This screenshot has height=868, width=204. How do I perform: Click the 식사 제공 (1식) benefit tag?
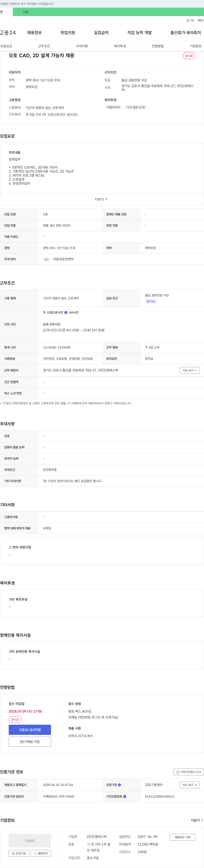[x=136, y=107]
